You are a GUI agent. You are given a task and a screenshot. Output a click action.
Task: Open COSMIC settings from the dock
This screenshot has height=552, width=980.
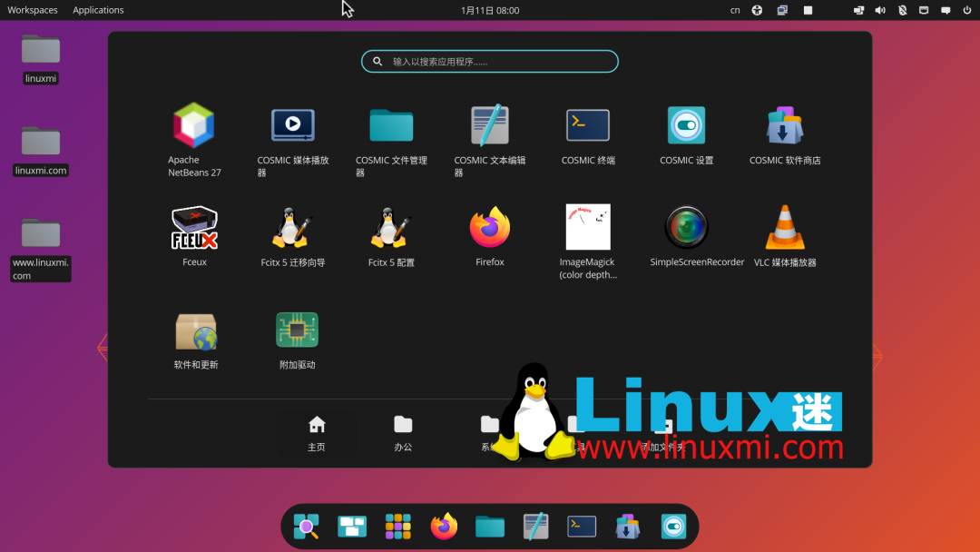click(673, 527)
